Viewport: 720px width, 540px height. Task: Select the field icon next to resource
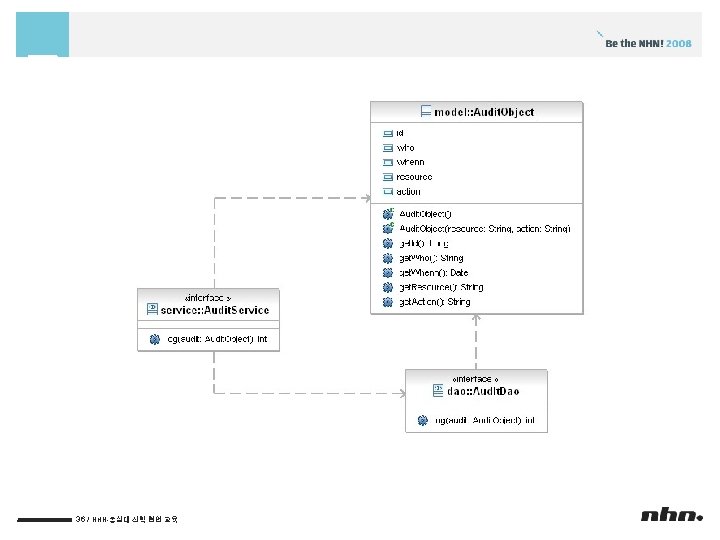tap(388, 177)
